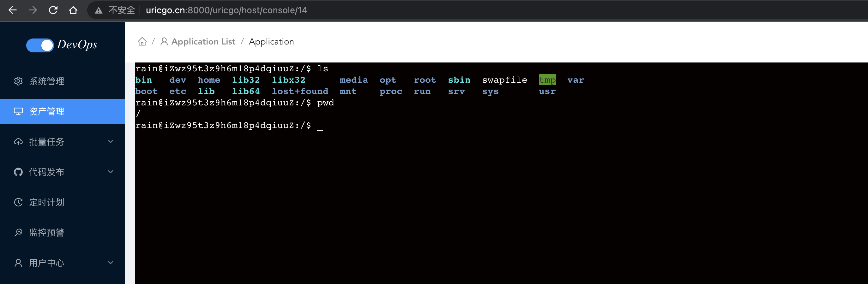The width and height of the screenshot is (868, 284).
Task: Click the user icon beside 用户中心
Action: click(18, 263)
